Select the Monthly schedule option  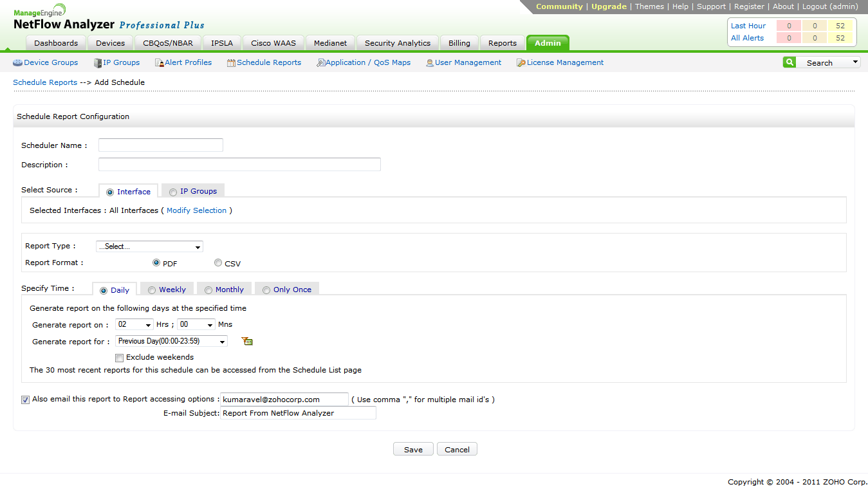(x=208, y=290)
